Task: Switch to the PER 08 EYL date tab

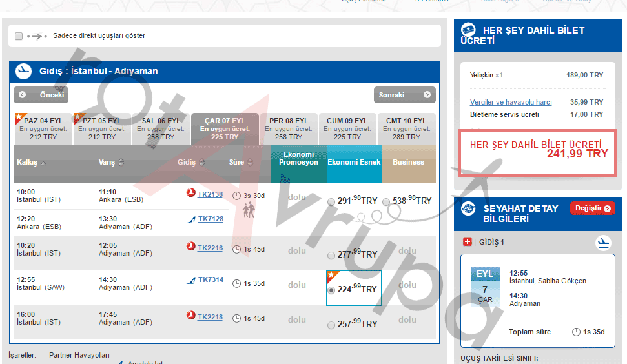Action: tap(289, 128)
